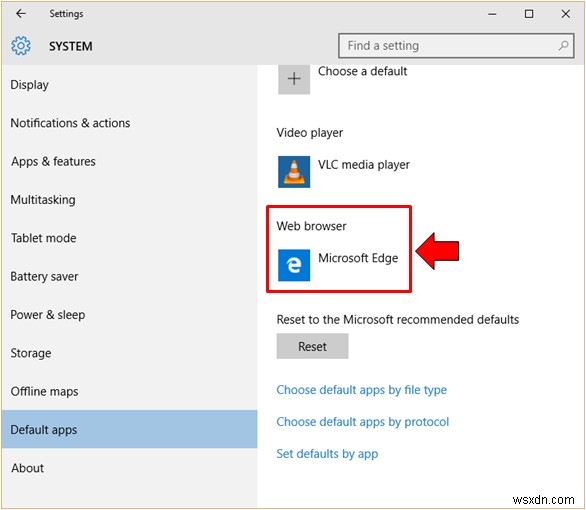Open Notifications & actions section

point(129,123)
